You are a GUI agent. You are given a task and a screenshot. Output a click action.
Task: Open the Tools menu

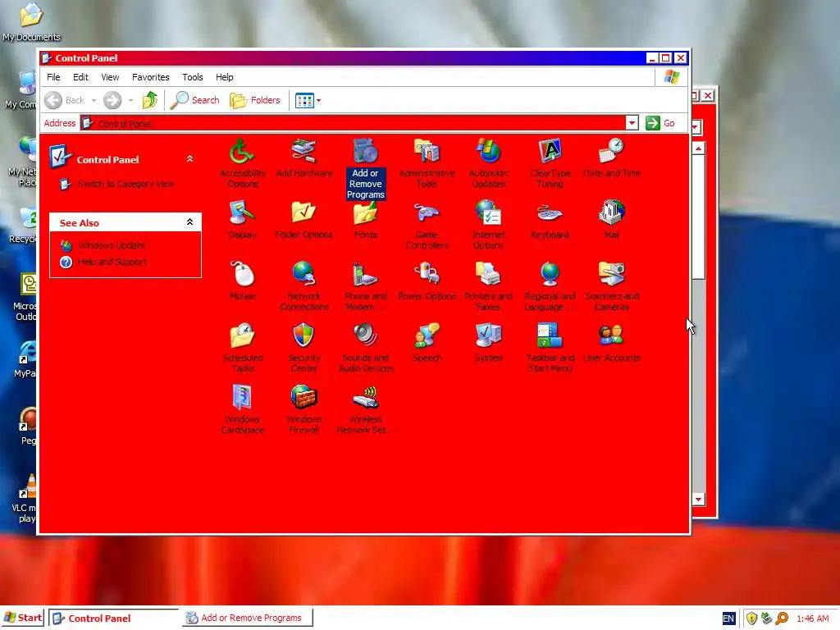point(192,77)
